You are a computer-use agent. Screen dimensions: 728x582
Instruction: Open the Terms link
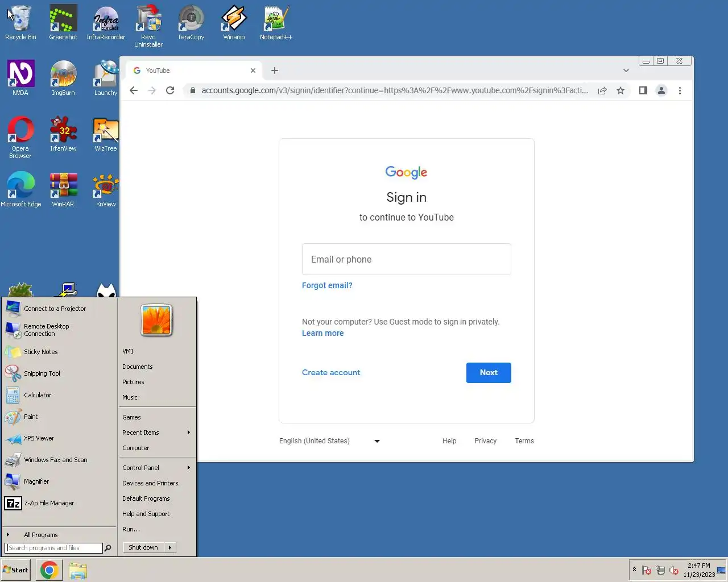coord(524,441)
